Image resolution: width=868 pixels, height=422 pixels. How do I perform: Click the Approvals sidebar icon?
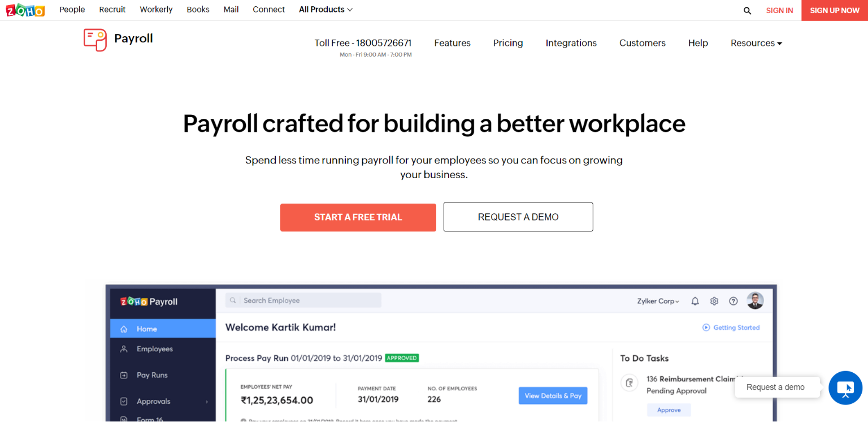tap(124, 401)
